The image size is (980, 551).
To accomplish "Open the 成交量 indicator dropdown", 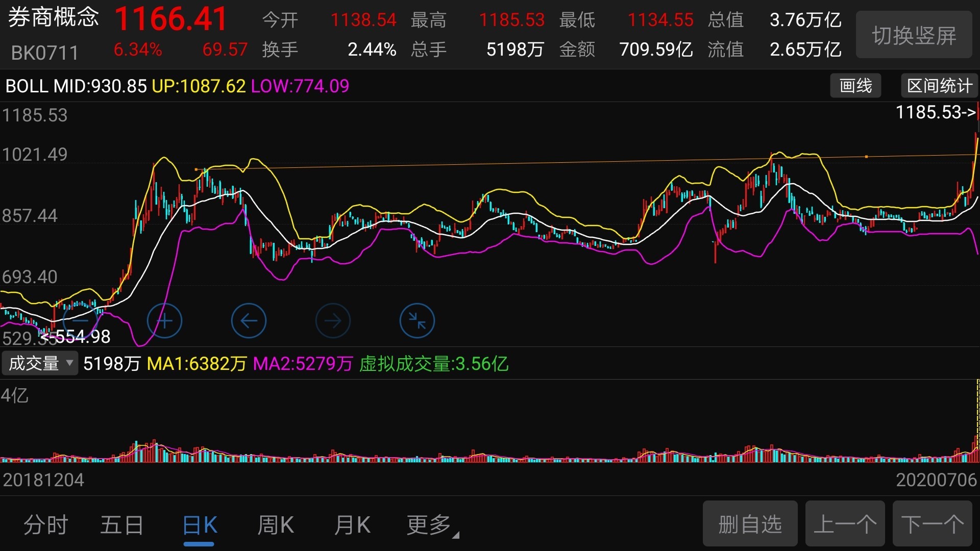I will (40, 363).
